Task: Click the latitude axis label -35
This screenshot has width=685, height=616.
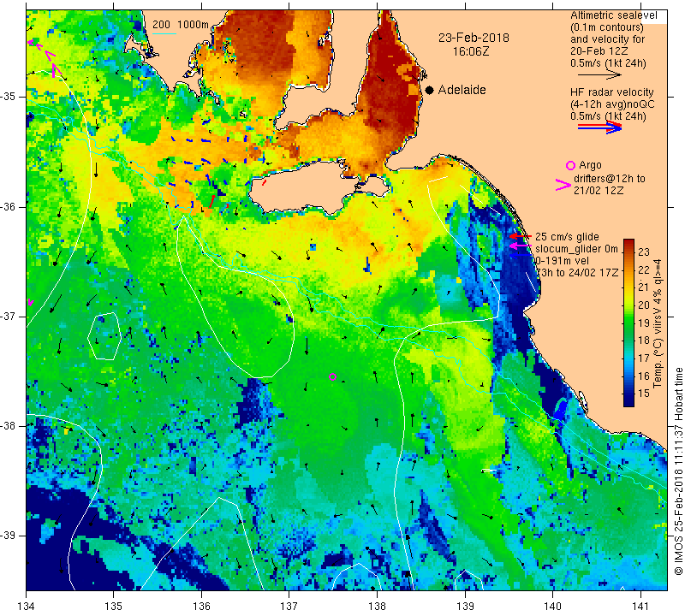Action: click(x=9, y=97)
